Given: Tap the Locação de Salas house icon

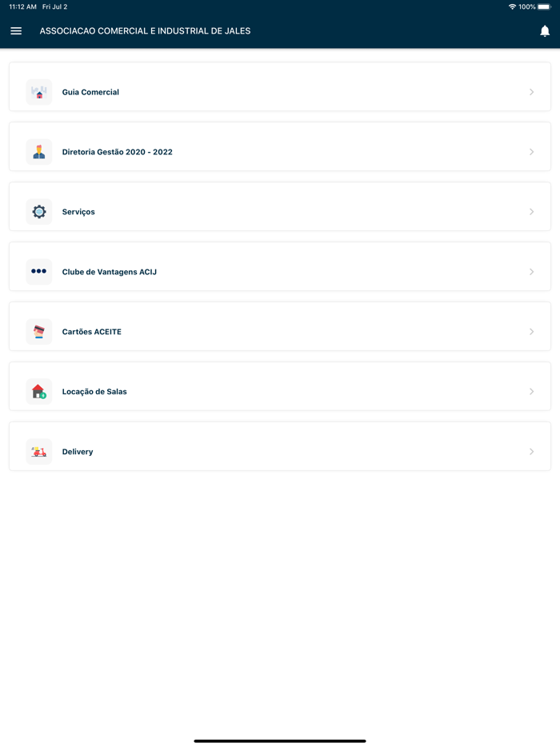Looking at the screenshot, I should click(x=39, y=392).
